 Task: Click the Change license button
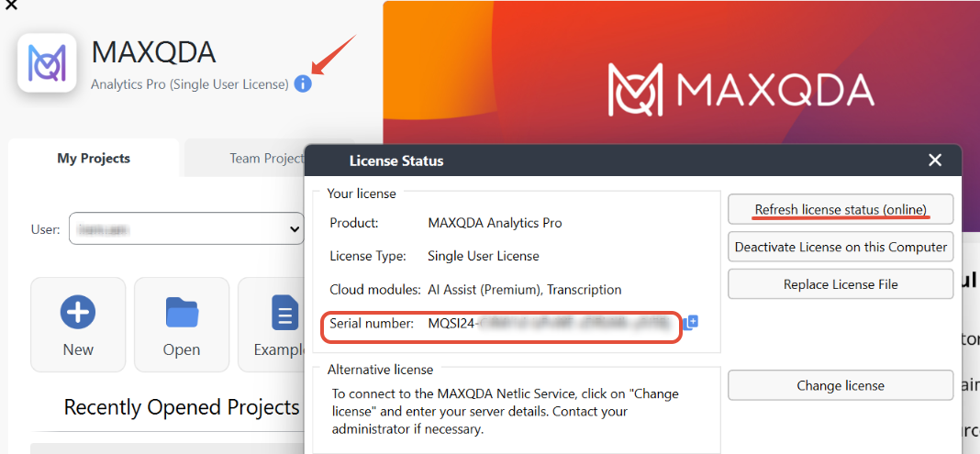tap(841, 385)
